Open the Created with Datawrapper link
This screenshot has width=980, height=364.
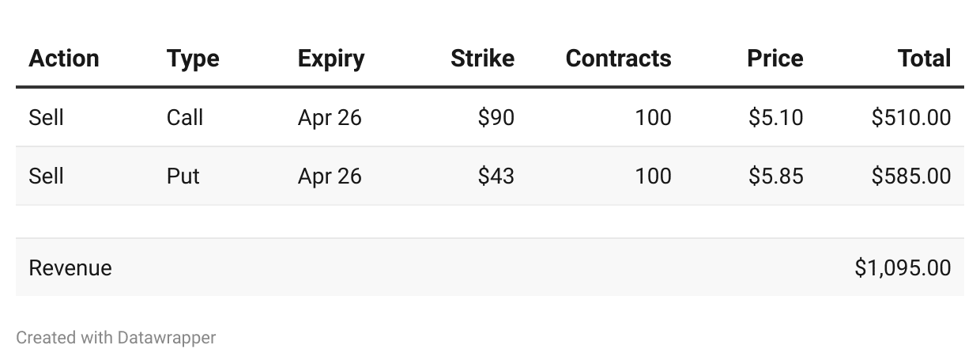pyautogui.click(x=116, y=338)
